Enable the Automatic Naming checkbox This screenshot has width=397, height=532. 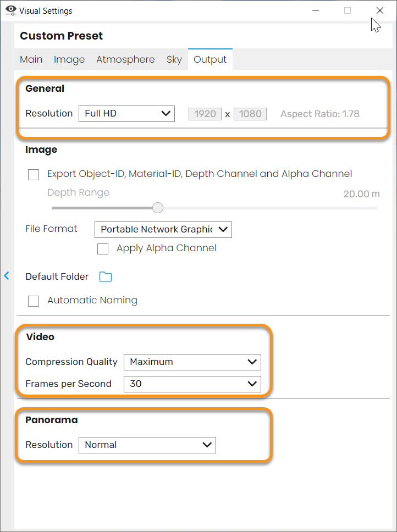coord(34,301)
